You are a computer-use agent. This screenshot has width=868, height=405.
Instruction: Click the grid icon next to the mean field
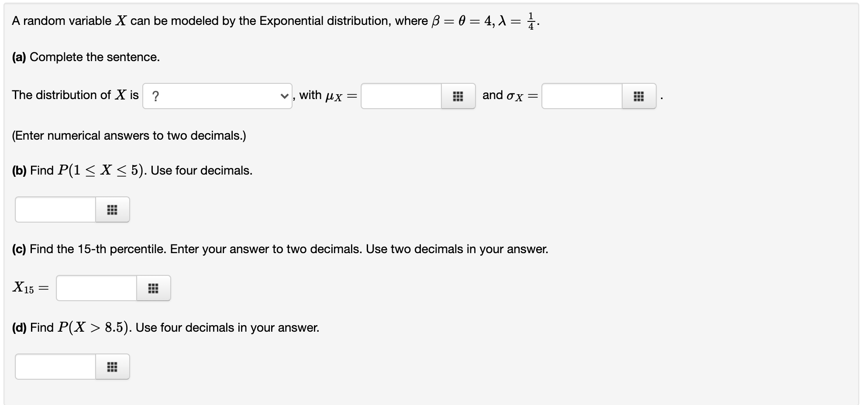coord(458,96)
